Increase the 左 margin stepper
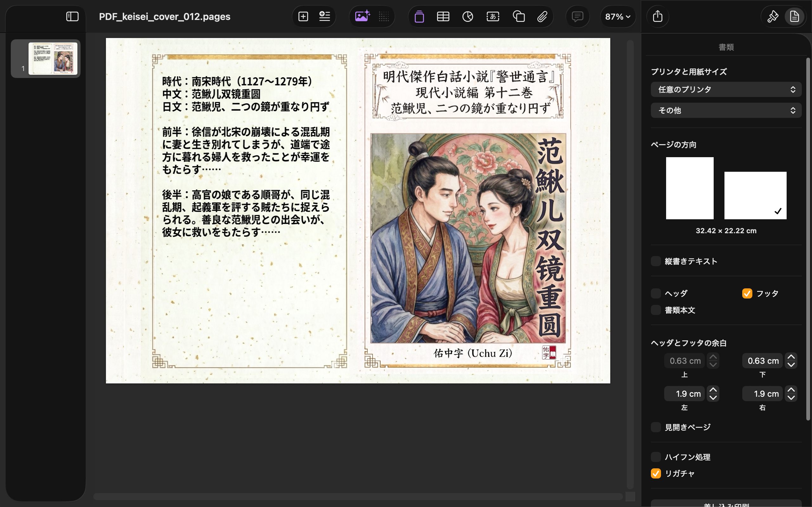This screenshot has height=507, width=812. 713,390
